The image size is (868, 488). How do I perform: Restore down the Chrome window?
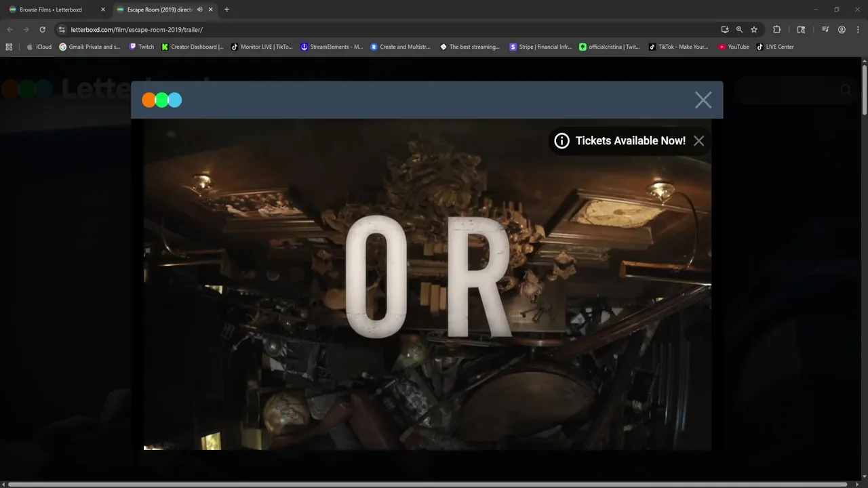point(836,9)
